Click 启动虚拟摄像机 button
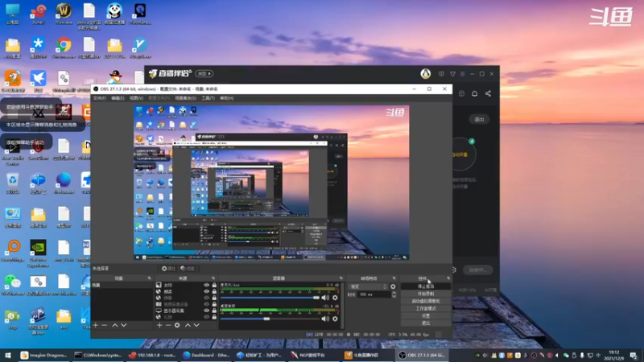The height and width of the screenshot is (362, 644). tap(426, 301)
